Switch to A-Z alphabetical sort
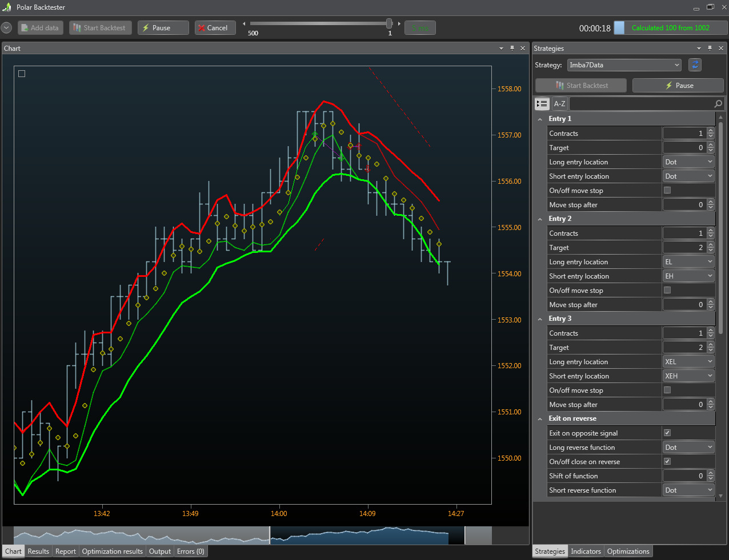This screenshot has width=729, height=560. coord(559,103)
